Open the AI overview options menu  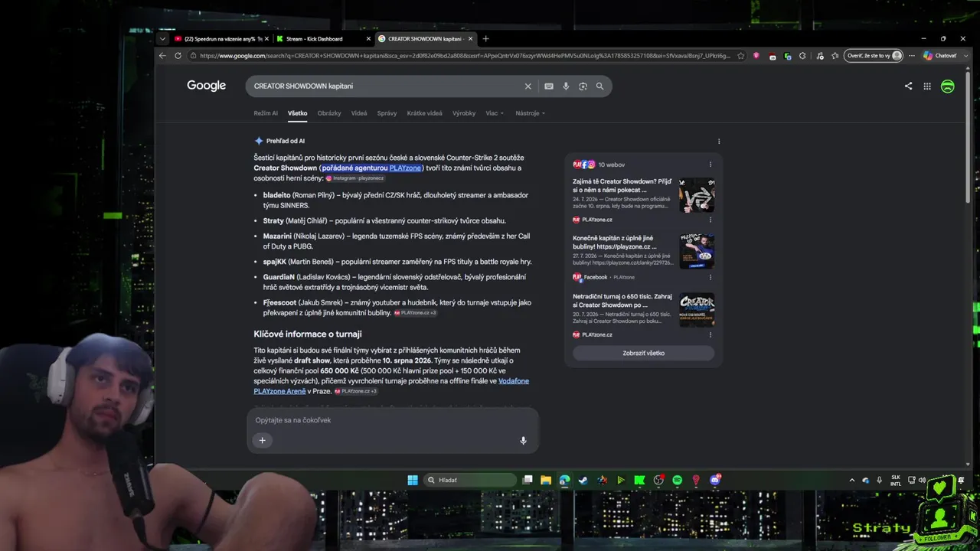coord(718,141)
